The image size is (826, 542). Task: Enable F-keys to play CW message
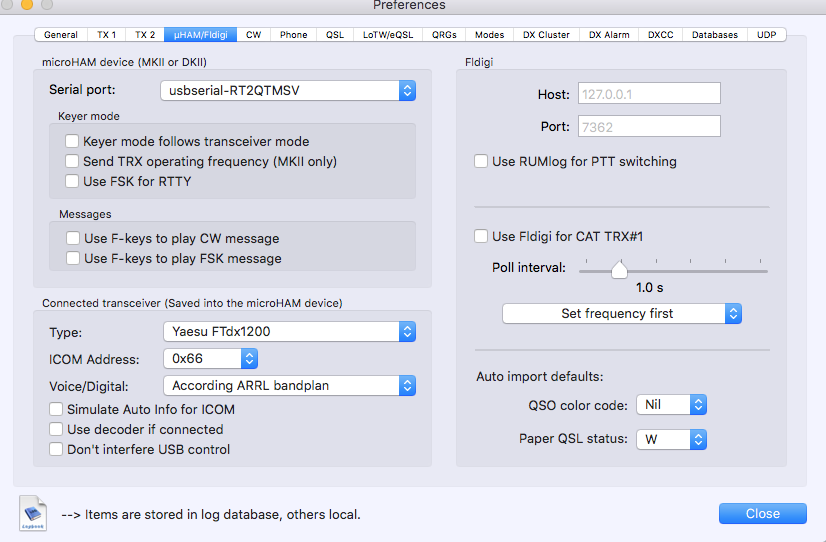tap(73, 239)
